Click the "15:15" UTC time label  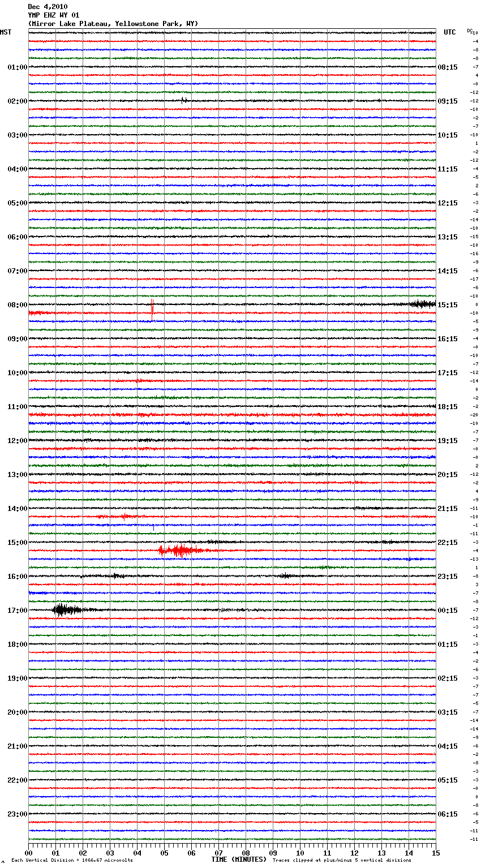pos(448,305)
